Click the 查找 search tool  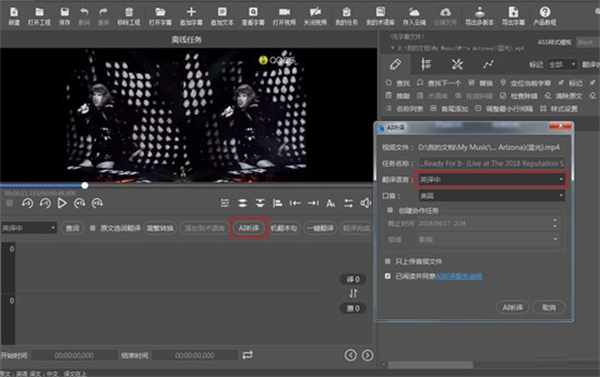[398, 83]
